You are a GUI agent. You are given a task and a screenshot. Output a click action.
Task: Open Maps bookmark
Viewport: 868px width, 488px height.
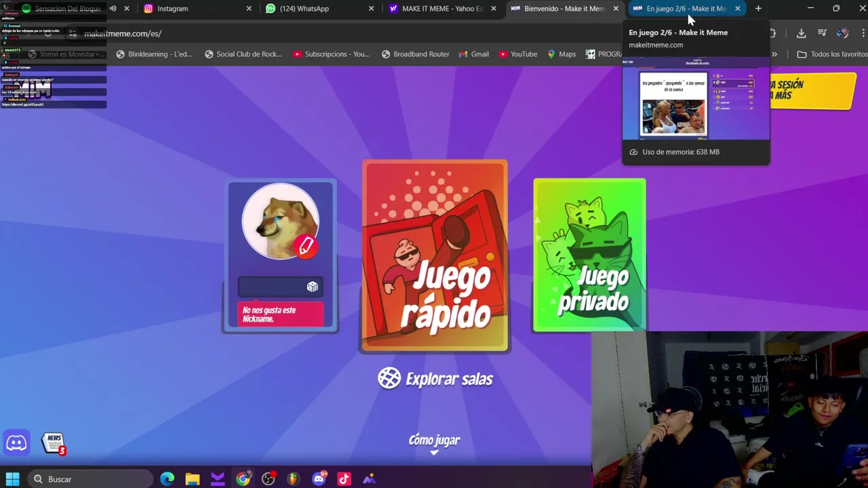pyautogui.click(x=561, y=54)
